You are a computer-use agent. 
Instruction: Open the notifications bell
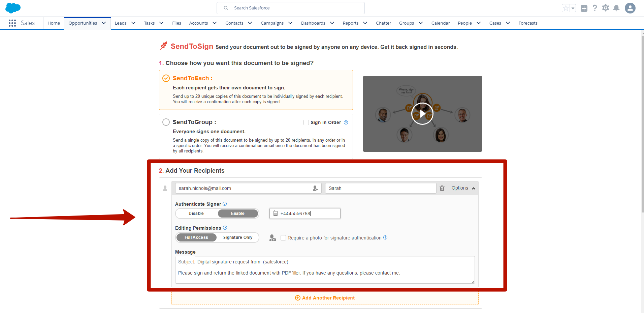(x=616, y=8)
